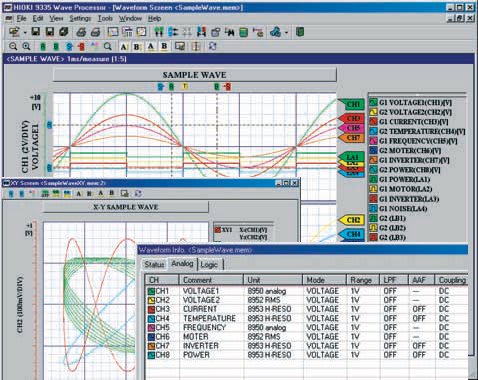Click the blue cubes icon in main toolbar
Viewport: 478px width, 380px height.
[x=275, y=32]
